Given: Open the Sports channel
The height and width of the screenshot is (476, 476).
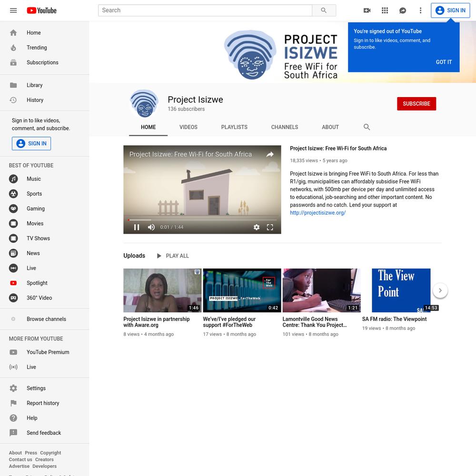Looking at the screenshot, I should 45,194.
